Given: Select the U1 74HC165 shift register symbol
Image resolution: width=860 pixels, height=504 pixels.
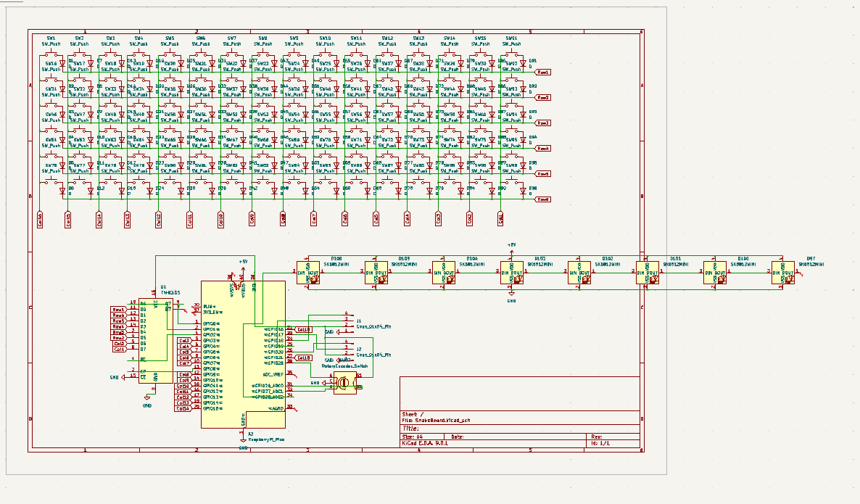Looking at the screenshot, I should pos(150,339).
